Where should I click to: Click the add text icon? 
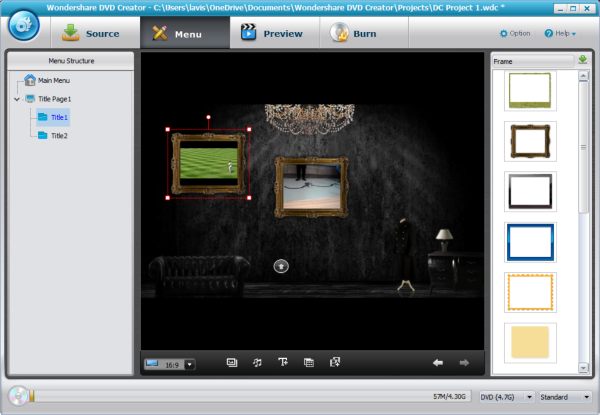pos(283,362)
